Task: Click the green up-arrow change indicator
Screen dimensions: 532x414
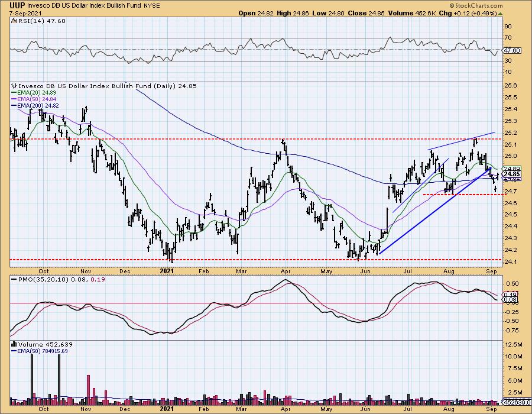Action: [x=500, y=14]
